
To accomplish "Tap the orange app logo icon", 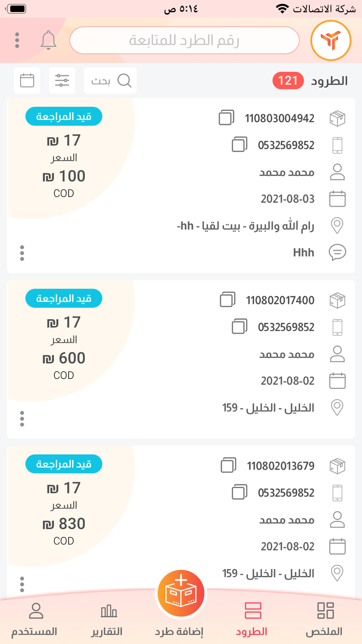I will coord(331,40).
